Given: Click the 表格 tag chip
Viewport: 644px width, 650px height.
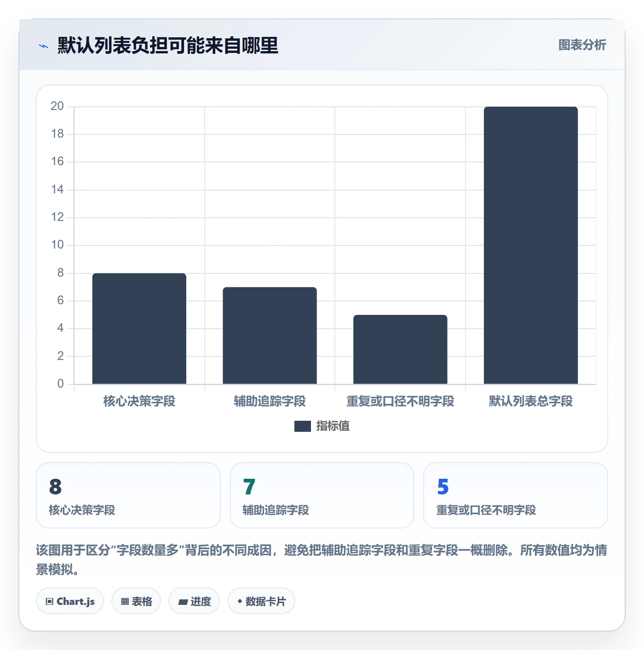Looking at the screenshot, I should pos(136,601).
